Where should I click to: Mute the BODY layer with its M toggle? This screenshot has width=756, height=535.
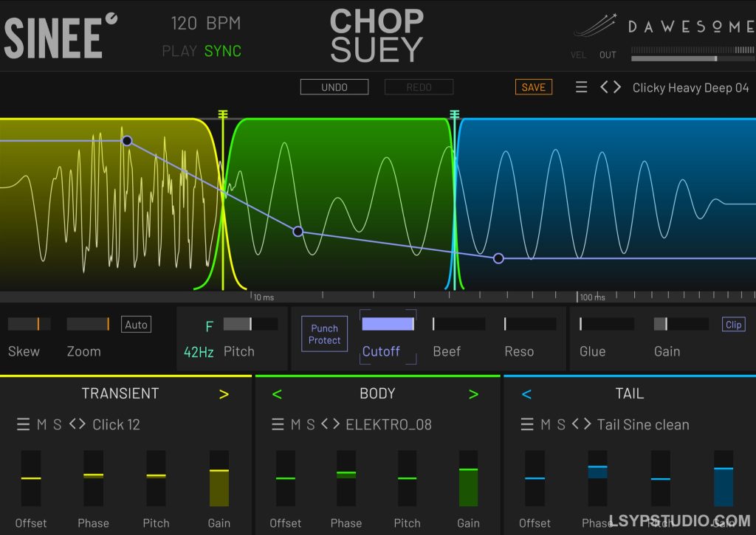297,424
